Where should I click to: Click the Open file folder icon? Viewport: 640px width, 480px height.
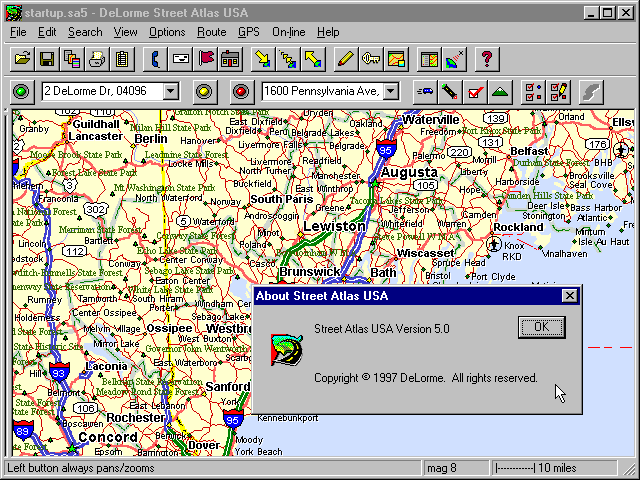(22, 60)
